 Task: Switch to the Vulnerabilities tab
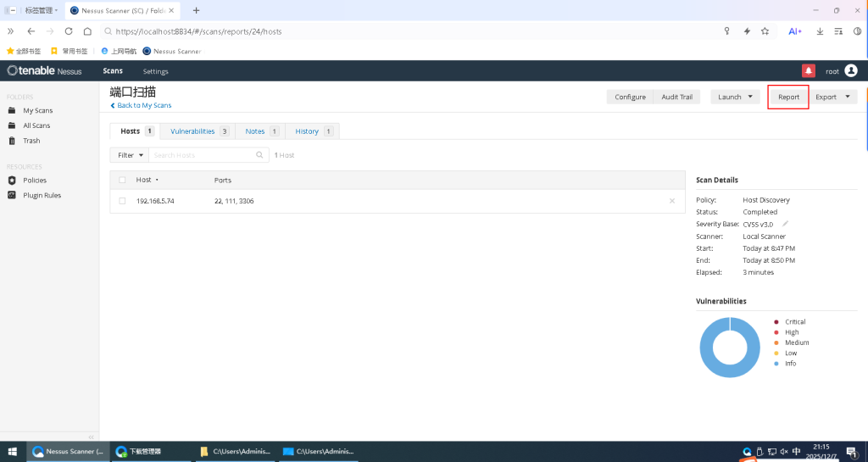199,131
